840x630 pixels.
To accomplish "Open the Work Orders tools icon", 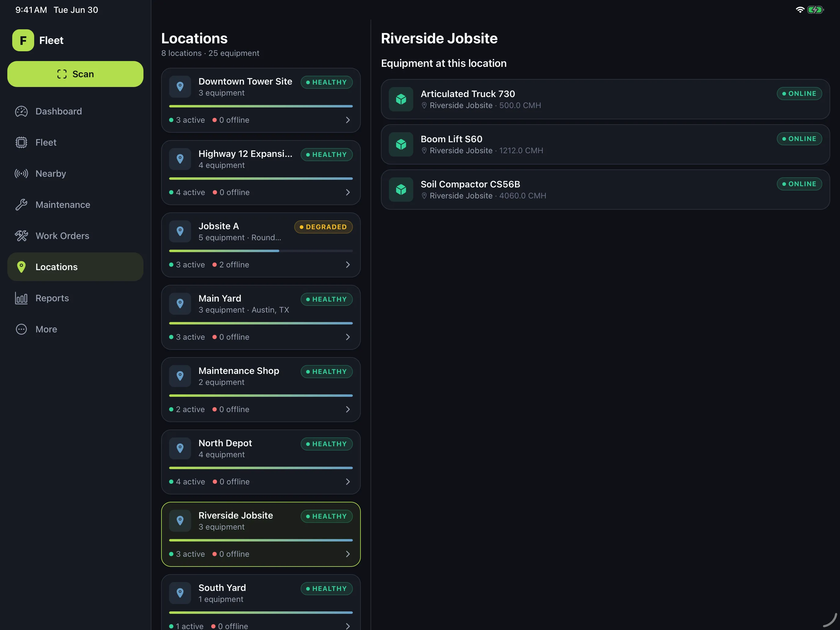I will click(x=21, y=236).
